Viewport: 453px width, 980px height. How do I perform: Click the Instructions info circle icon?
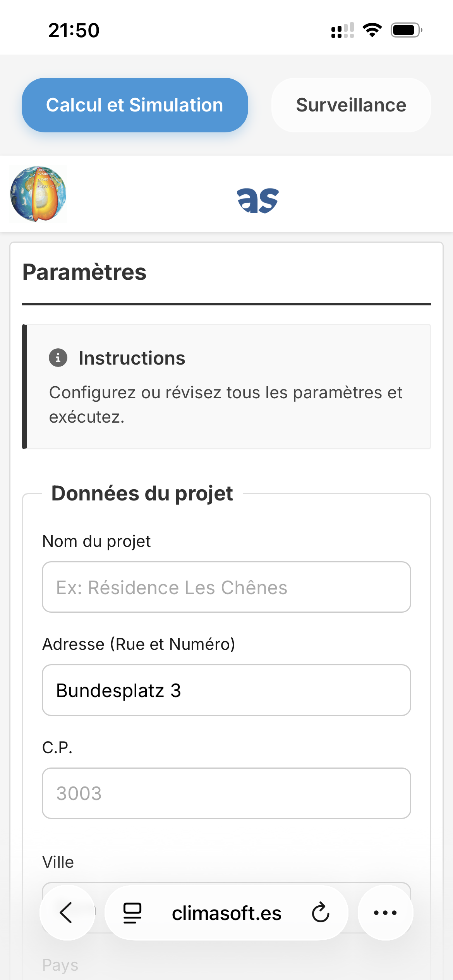[58, 358]
